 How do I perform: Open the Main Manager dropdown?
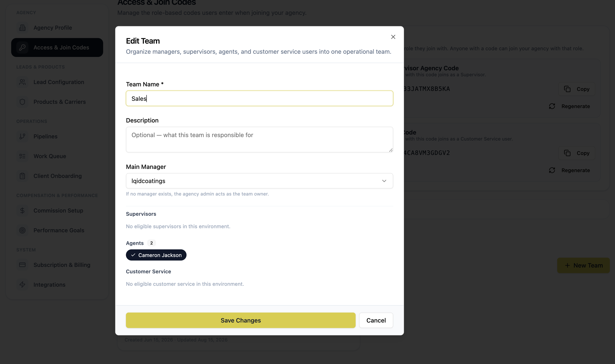[259, 181]
